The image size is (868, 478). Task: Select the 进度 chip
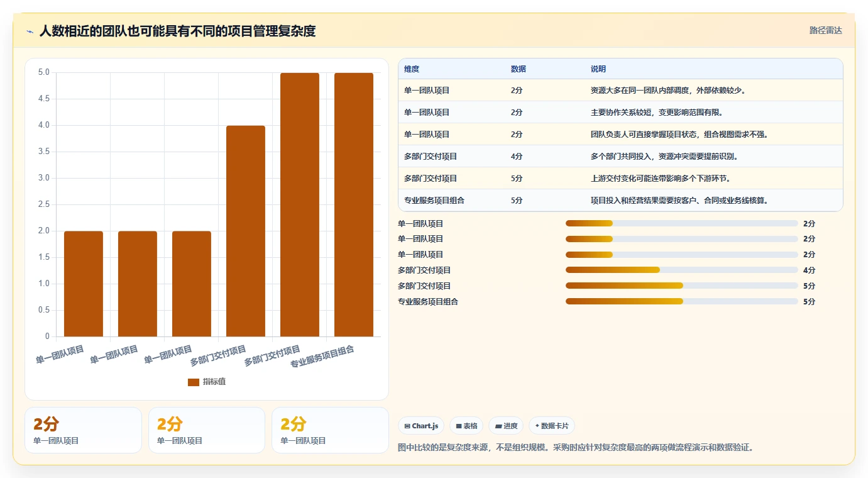(x=506, y=426)
